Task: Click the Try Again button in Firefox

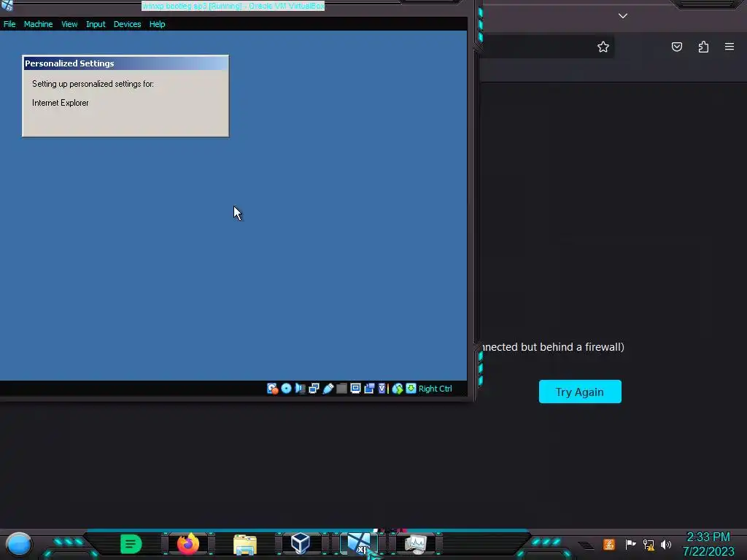Action: pyautogui.click(x=580, y=392)
